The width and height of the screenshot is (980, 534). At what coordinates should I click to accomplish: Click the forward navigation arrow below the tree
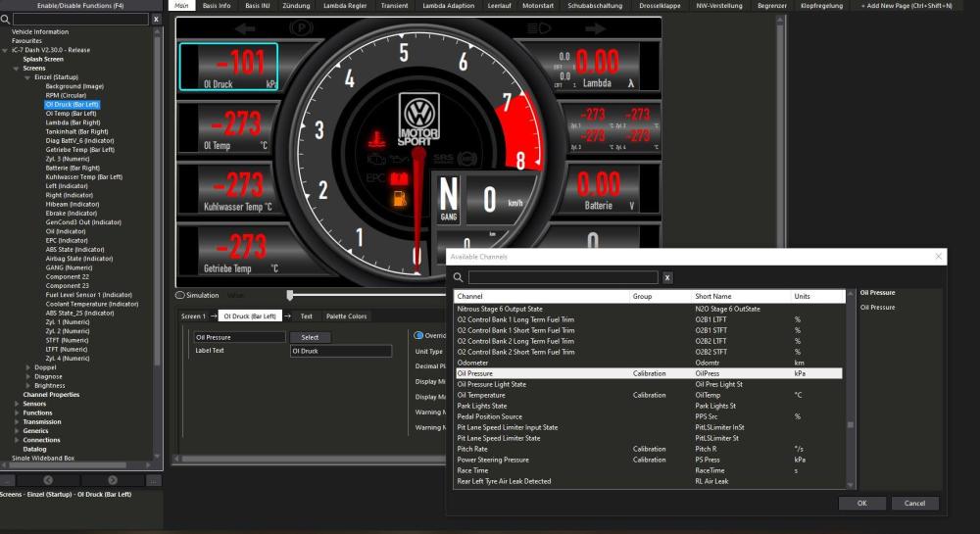click(113, 480)
